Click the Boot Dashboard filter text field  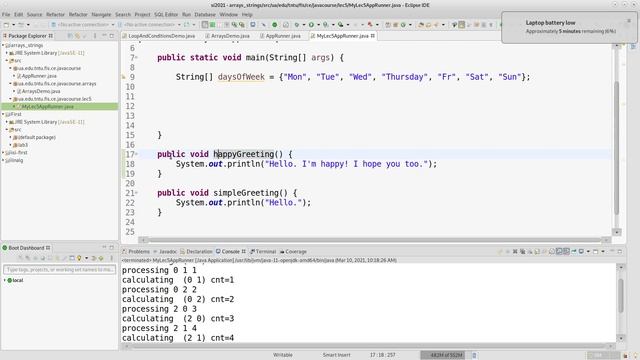coord(60,270)
